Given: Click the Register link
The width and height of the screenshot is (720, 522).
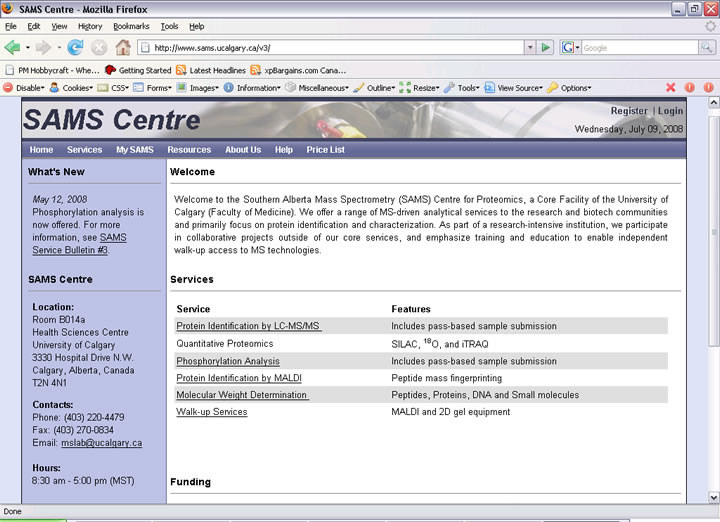Looking at the screenshot, I should (x=629, y=111).
